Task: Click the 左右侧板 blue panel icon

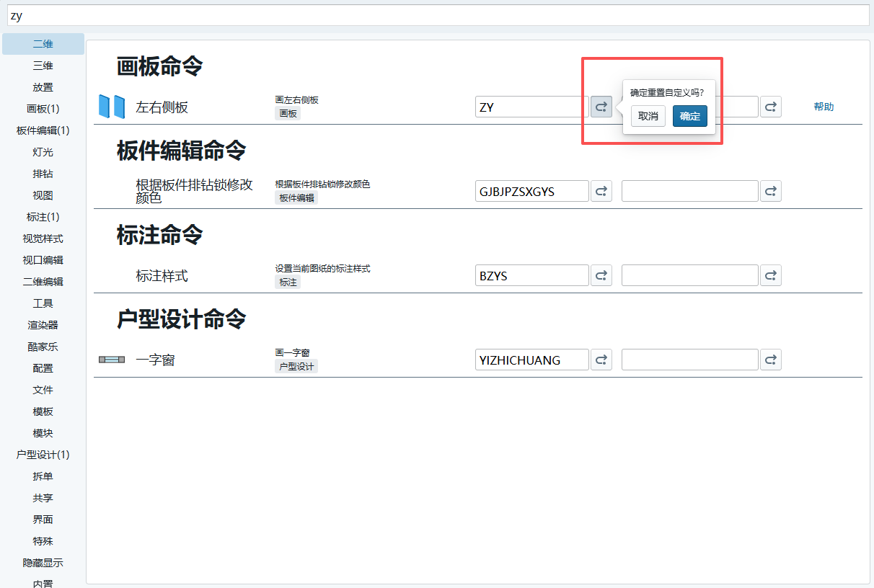Action: click(112, 107)
